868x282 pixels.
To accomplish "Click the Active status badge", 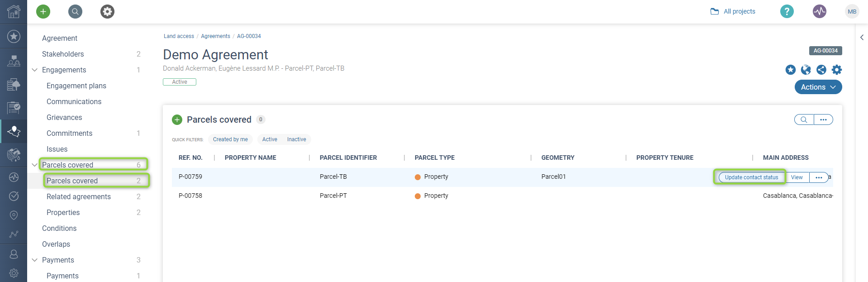I will tap(180, 82).
